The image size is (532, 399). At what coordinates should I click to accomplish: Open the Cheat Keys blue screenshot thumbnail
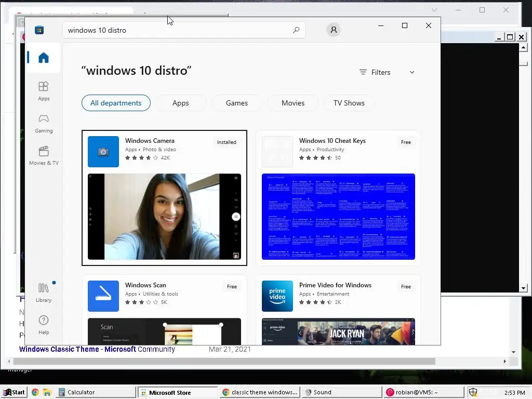338,217
